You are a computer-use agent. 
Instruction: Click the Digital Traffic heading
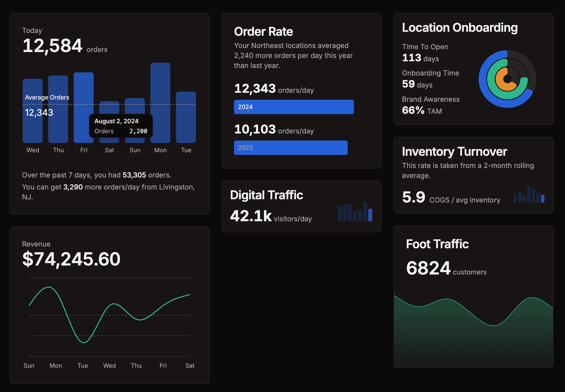pos(266,195)
